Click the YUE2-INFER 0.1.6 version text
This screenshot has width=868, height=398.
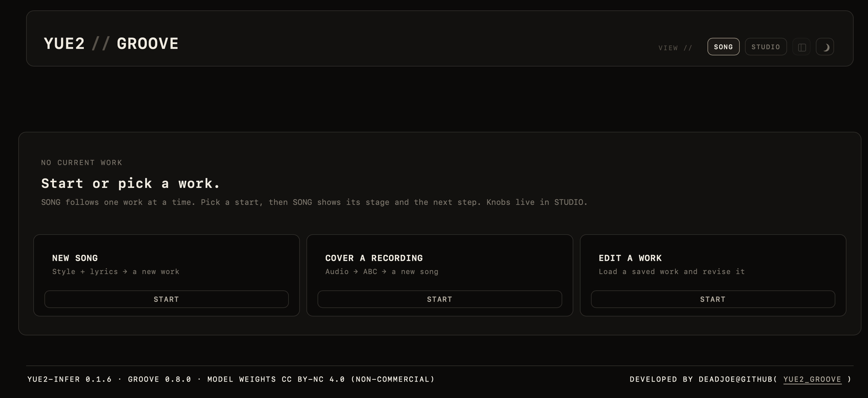tap(69, 379)
